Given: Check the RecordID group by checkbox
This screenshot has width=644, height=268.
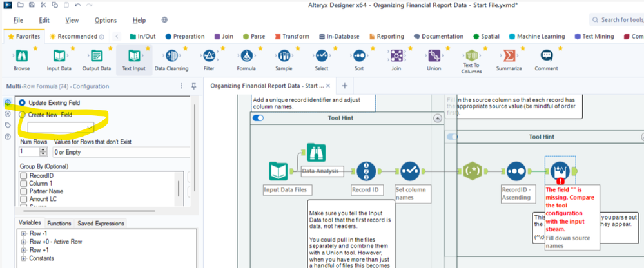Looking at the screenshot, I should [x=24, y=176].
